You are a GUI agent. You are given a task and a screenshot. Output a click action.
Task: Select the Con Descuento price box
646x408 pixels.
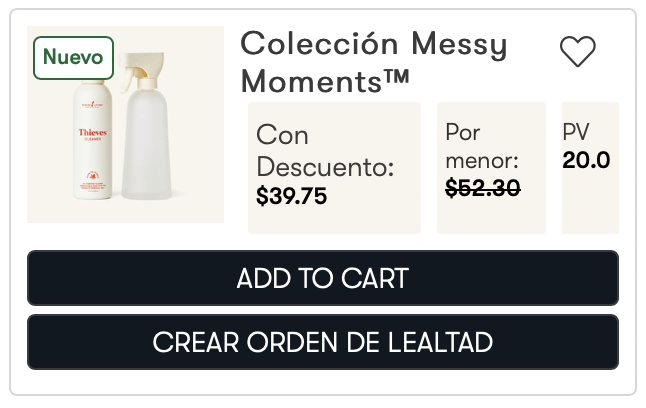tap(334, 167)
